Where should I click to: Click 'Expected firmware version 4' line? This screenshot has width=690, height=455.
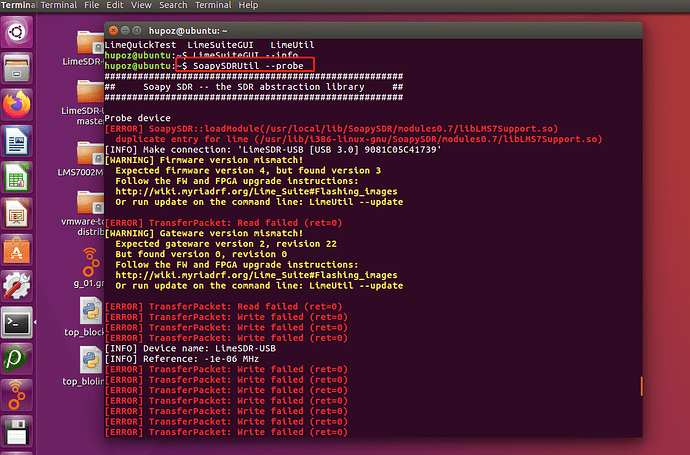coord(248,171)
